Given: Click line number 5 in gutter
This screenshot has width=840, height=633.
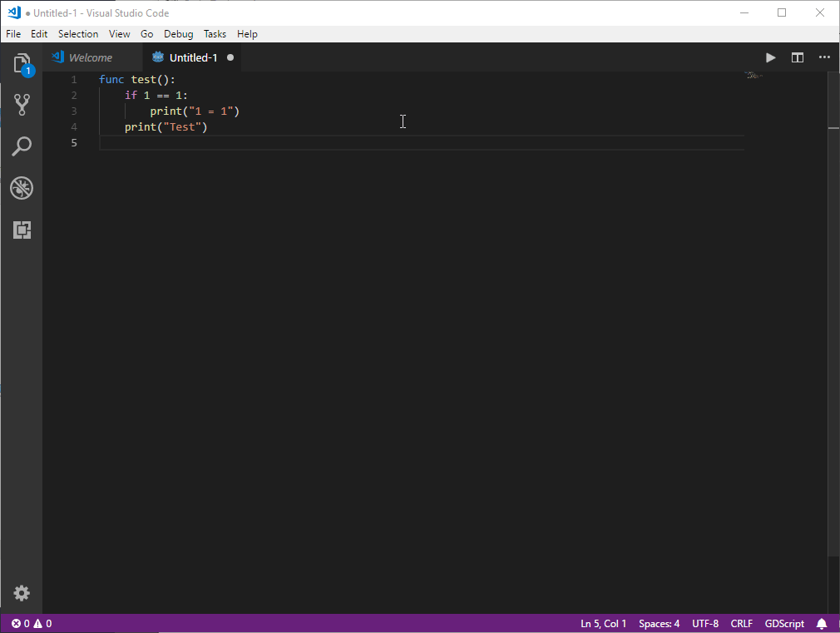Looking at the screenshot, I should pyautogui.click(x=74, y=142).
